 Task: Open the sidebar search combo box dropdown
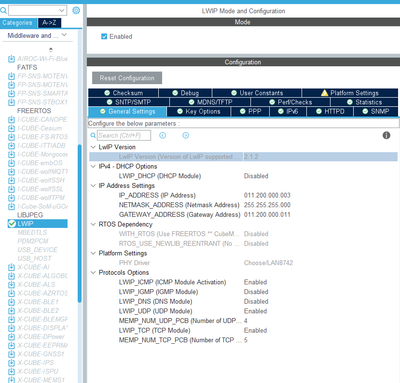click(62, 10)
